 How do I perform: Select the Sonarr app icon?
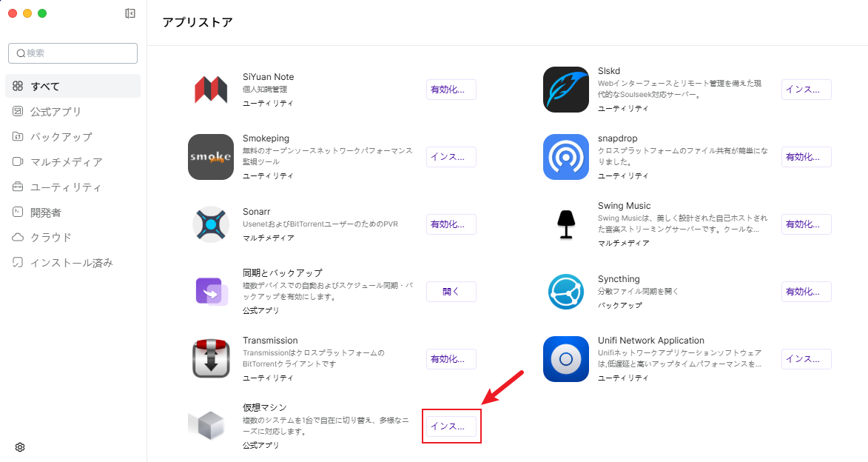point(211,224)
